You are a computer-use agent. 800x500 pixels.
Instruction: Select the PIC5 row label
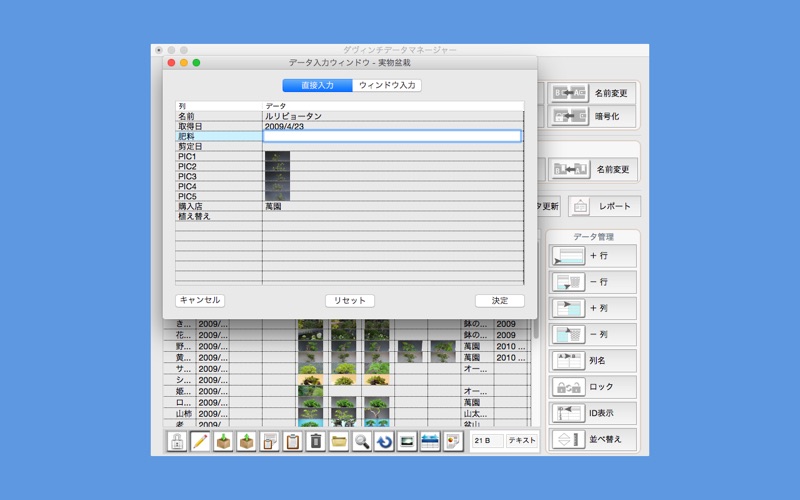tap(187, 196)
